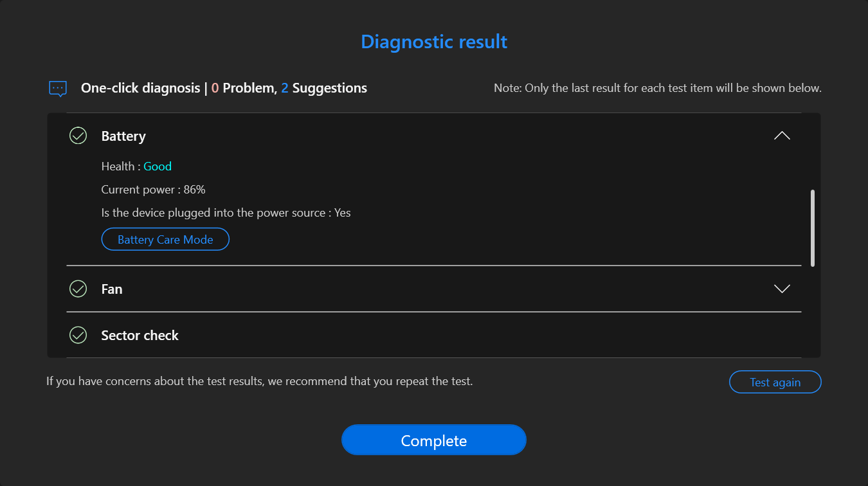Click the plugged into power source line
Screen dimensions: 868x486
pyautogui.click(x=226, y=213)
